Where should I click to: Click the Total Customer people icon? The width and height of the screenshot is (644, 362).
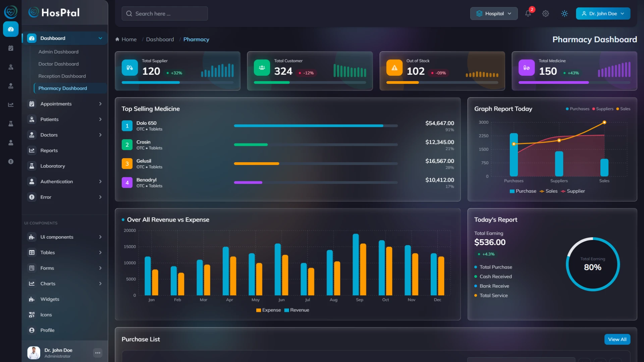[262, 68]
